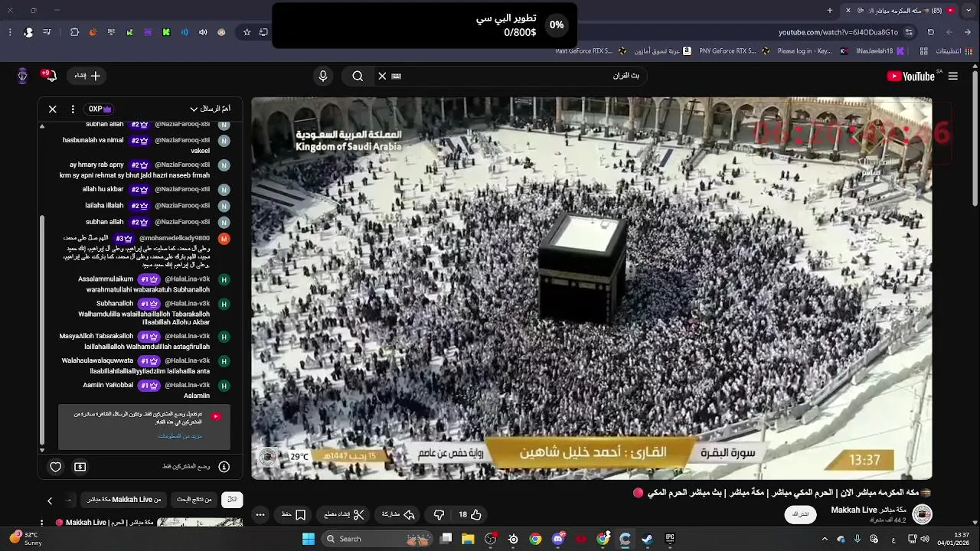Open the info icon next to members-only mode

click(224, 467)
